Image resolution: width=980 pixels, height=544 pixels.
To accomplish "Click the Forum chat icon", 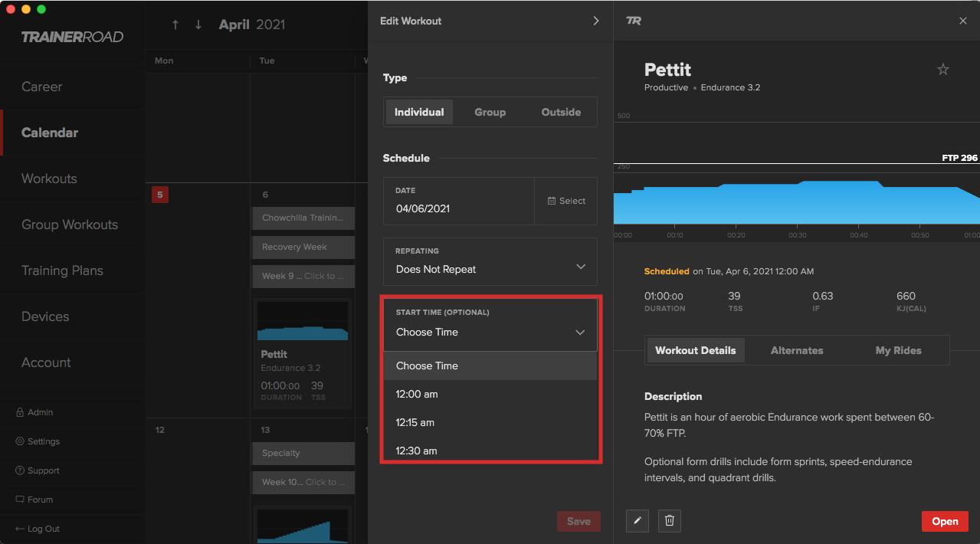I will click(20, 500).
